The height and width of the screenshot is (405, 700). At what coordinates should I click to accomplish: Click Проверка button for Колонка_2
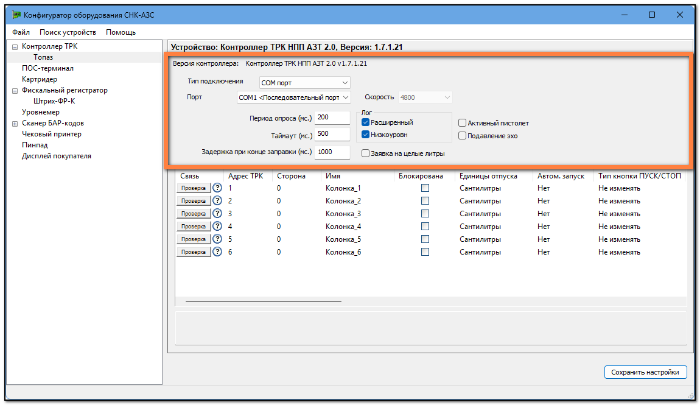(x=193, y=200)
